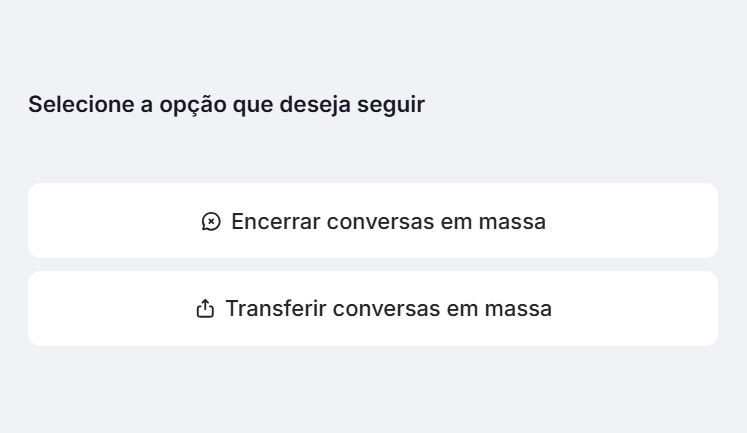Tap the end-conversation bubble icon
The width and height of the screenshot is (747, 433).
[x=210, y=221]
